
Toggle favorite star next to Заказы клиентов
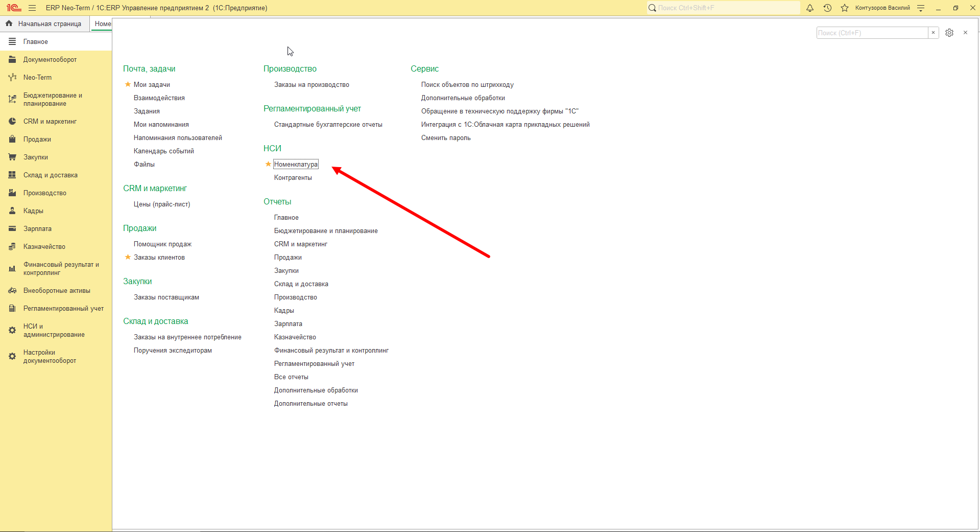(x=128, y=257)
